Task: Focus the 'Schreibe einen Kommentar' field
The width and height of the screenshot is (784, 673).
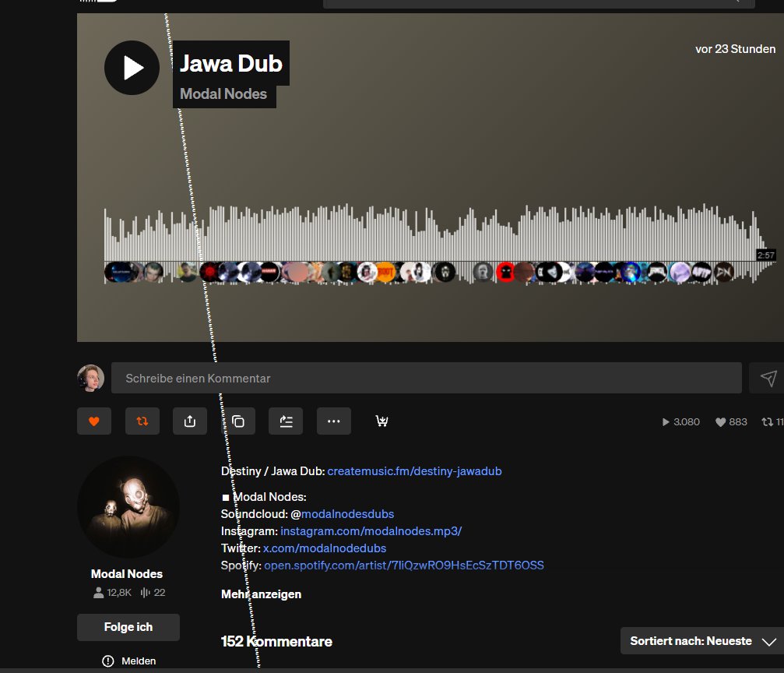Action: click(x=426, y=379)
